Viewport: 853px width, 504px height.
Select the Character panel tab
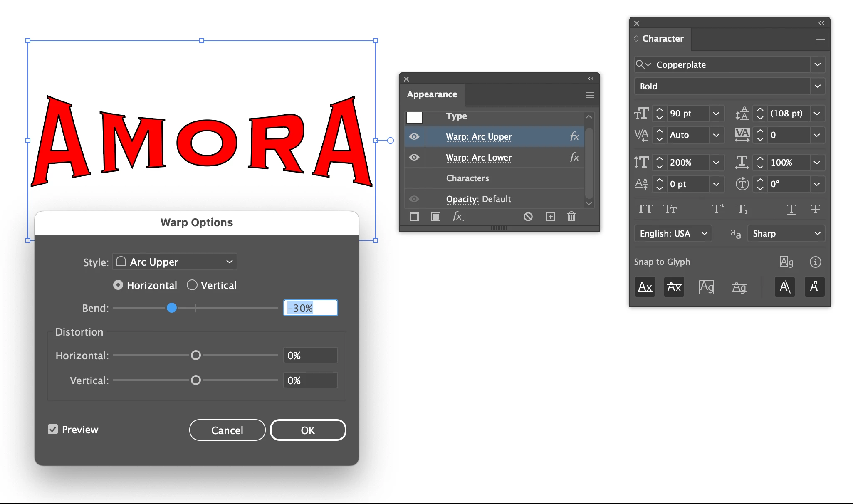click(663, 39)
